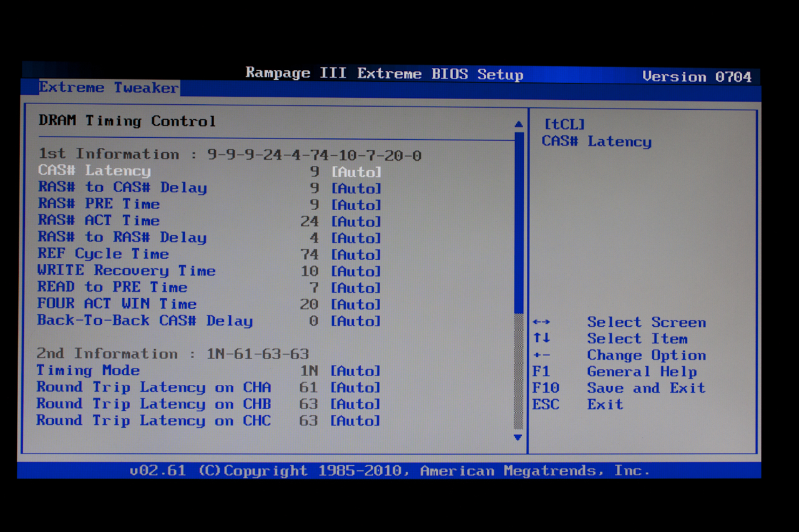Open RAS# ACT Time [Auto] setting
The width and height of the screenshot is (799, 532).
[x=356, y=221]
